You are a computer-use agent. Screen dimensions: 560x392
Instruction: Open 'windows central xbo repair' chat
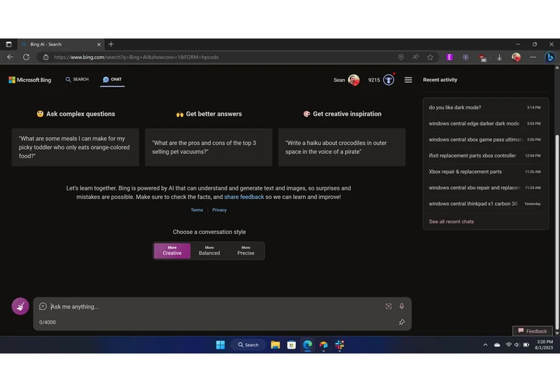point(485,188)
